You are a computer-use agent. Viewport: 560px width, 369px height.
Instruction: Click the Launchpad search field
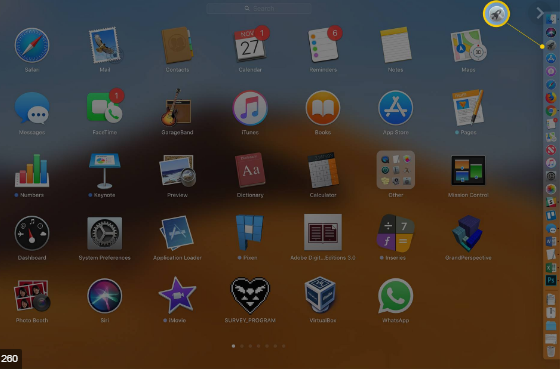(259, 8)
